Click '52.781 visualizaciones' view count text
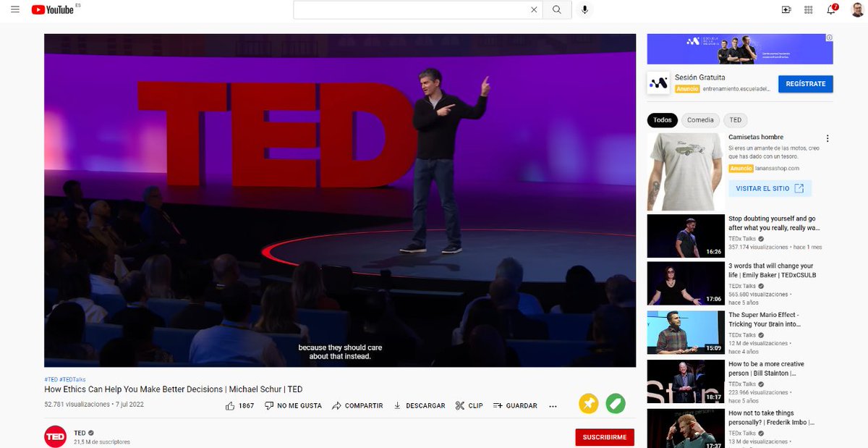 click(x=77, y=405)
